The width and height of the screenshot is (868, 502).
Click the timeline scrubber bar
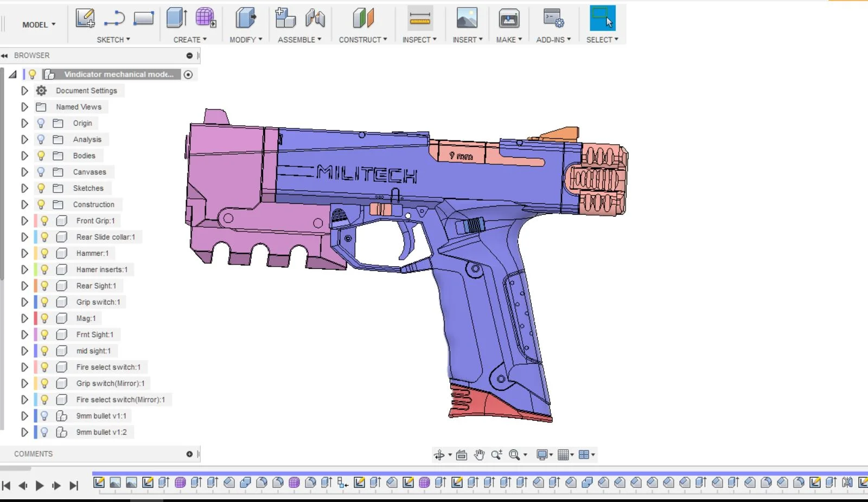coord(380,473)
